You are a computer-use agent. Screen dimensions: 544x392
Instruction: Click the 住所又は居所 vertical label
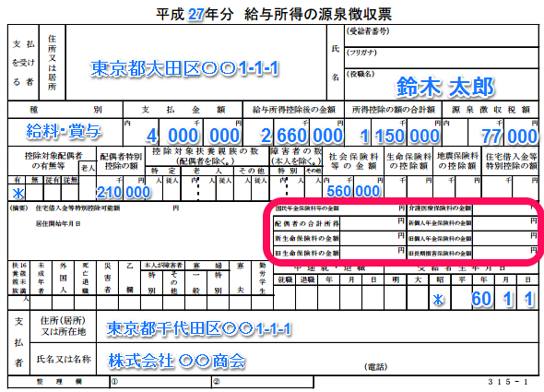52,63
